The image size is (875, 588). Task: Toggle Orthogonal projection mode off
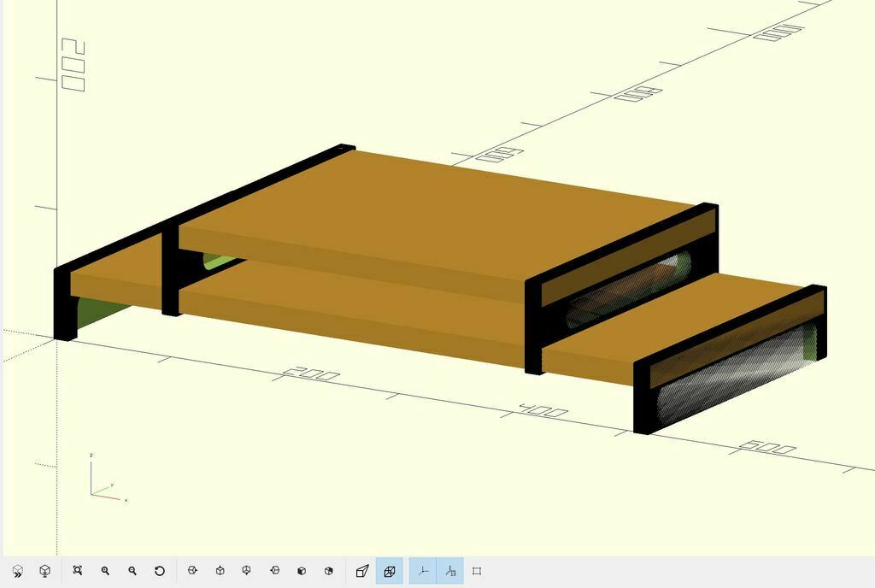(x=390, y=571)
